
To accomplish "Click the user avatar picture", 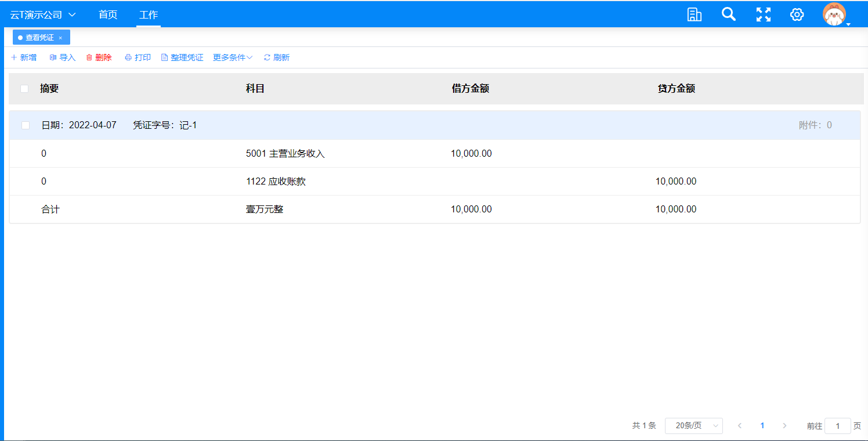I will (x=834, y=15).
